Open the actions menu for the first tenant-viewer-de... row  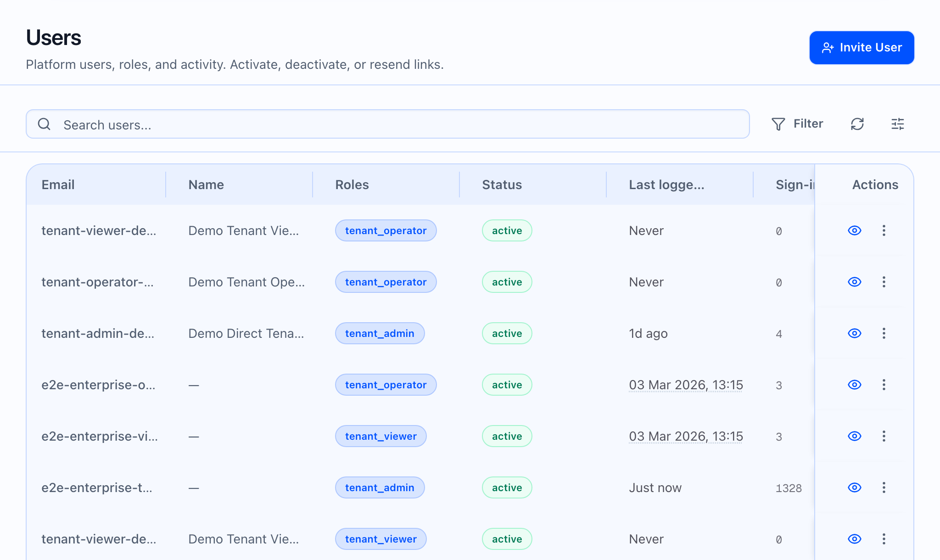884,230
